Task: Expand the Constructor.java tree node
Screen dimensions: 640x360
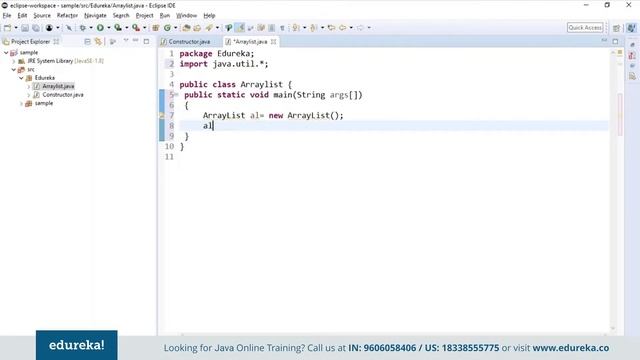Action: (29, 95)
